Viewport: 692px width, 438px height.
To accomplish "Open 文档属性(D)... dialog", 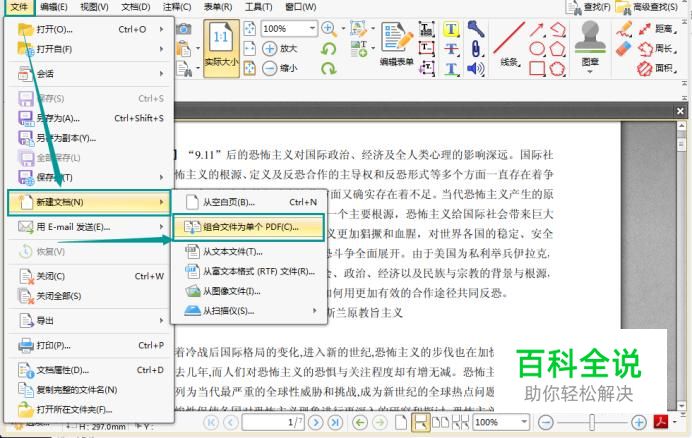I will coord(88,370).
